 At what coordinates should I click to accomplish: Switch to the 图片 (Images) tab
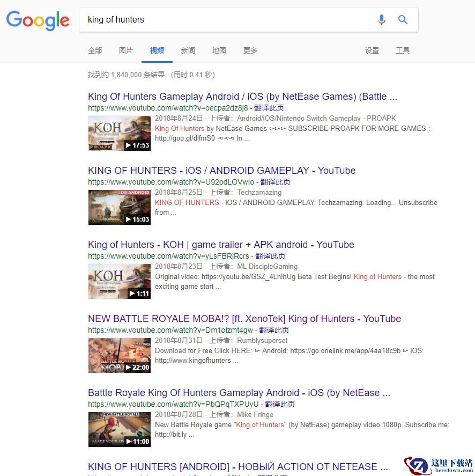coord(126,50)
